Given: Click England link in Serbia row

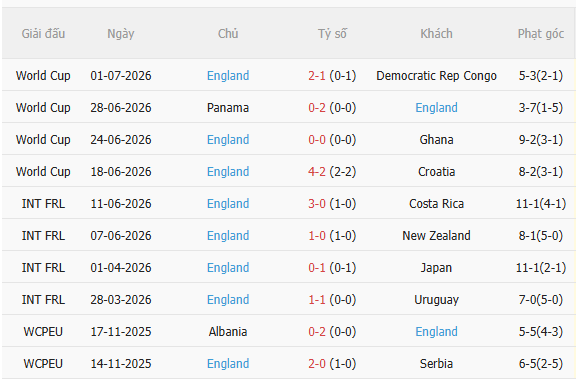Looking at the screenshot, I should pyautogui.click(x=228, y=364).
